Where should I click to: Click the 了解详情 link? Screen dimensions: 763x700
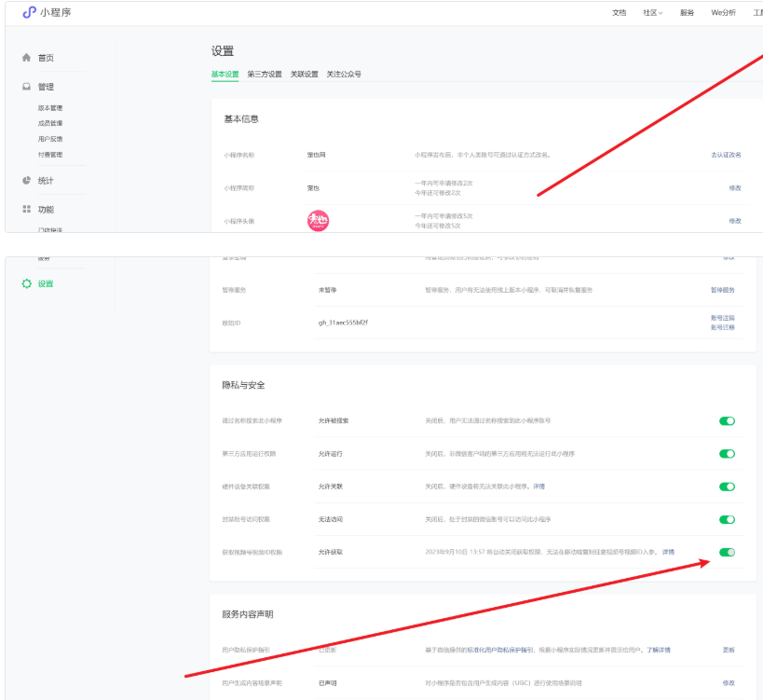point(659,650)
